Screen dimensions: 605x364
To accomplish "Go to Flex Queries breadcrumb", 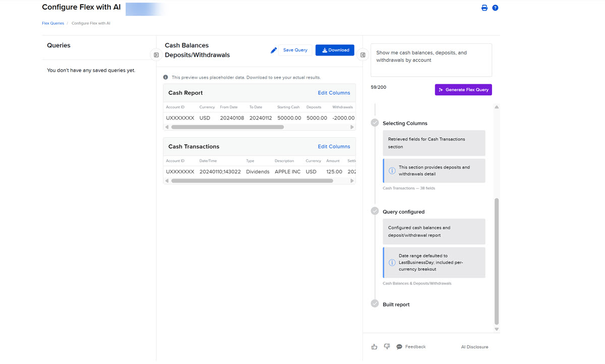I will (53, 23).
